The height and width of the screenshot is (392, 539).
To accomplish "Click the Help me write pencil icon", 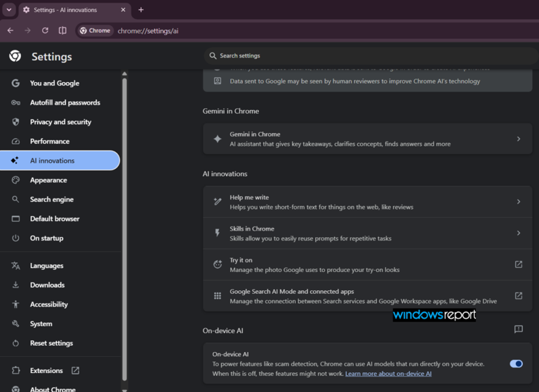I will pos(218,202).
